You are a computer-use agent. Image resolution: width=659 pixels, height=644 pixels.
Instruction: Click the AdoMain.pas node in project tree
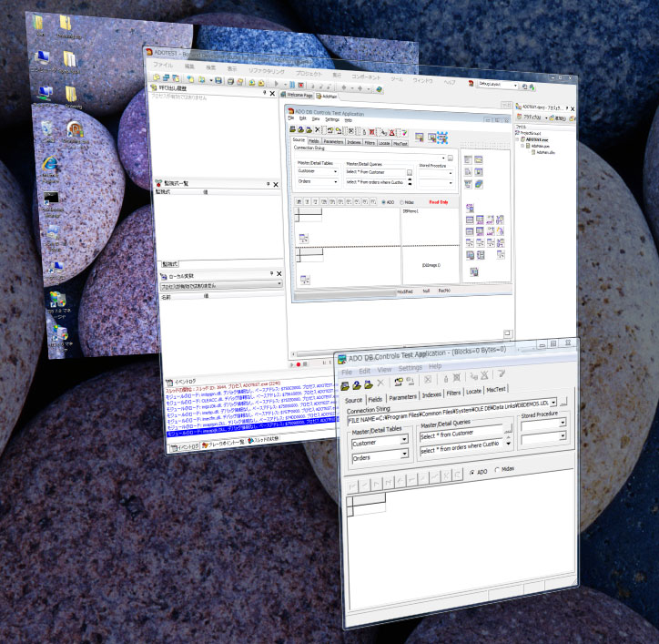540,146
